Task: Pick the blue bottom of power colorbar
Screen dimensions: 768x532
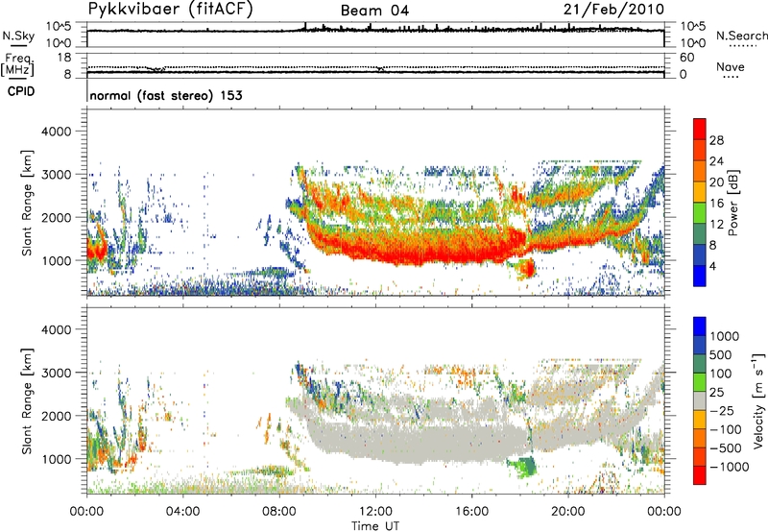Action: pos(700,276)
